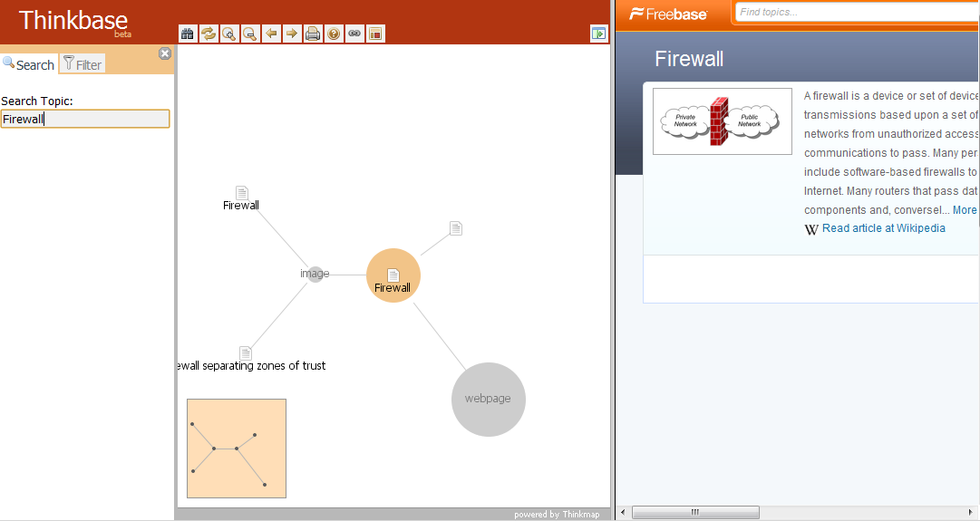Select the gray image node
This screenshot has width=980, height=521.
[315, 274]
